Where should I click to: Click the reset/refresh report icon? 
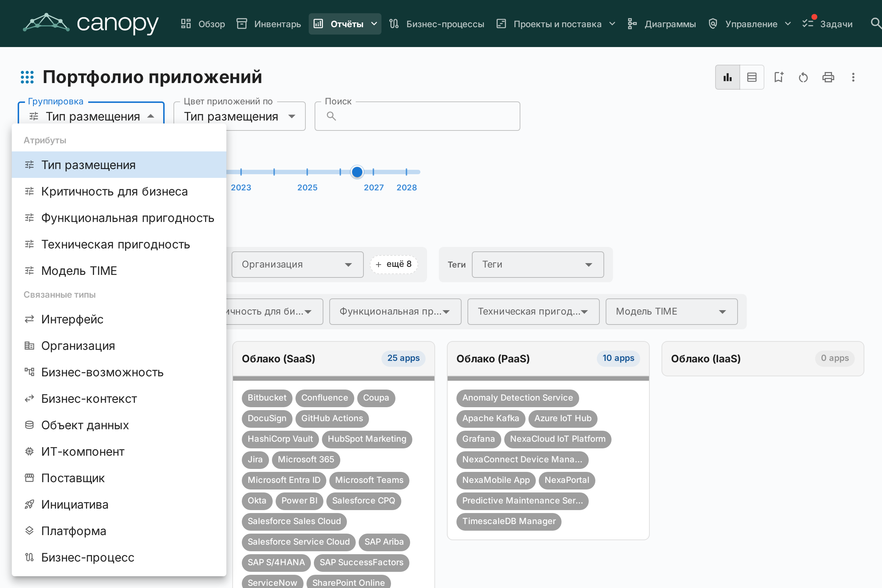pos(803,77)
